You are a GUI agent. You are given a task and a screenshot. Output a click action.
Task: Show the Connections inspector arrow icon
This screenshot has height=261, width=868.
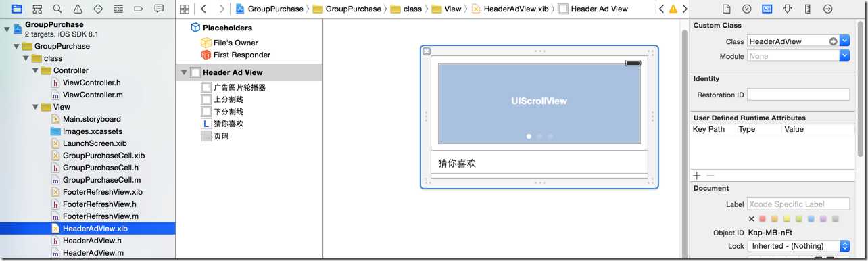[x=828, y=9]
